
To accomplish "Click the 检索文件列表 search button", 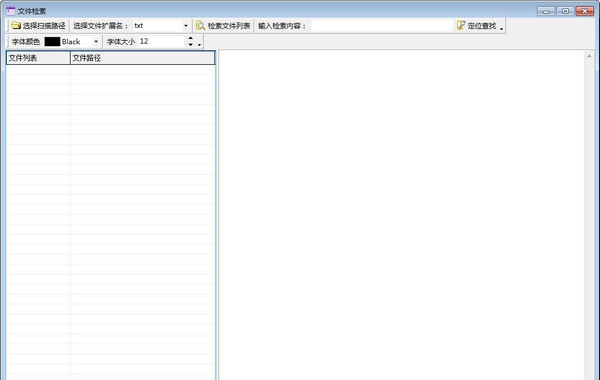I will [x=223, y=26].
